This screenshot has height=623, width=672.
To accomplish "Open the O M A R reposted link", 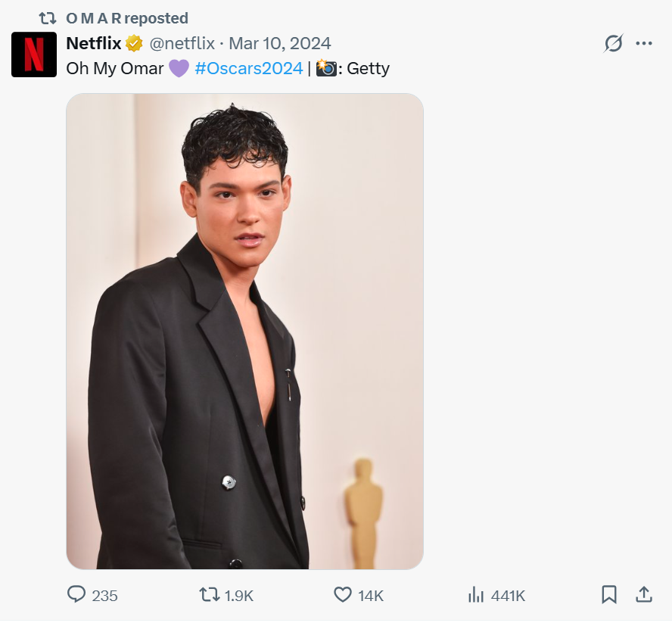I will coord(127,18).
